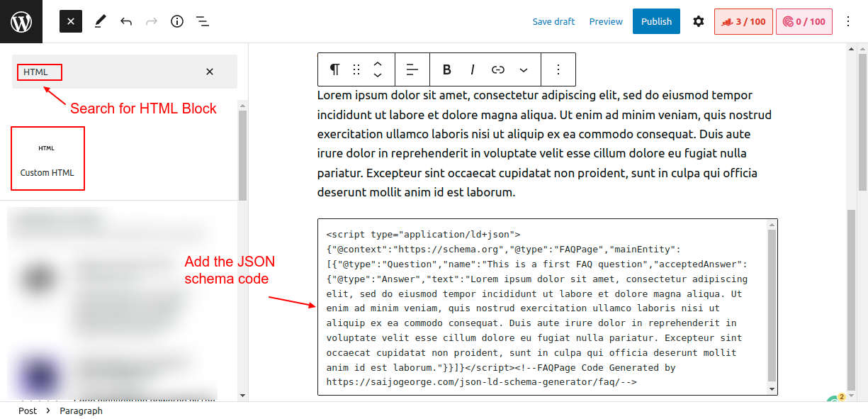The image size is (868, 419).
Task: Expand more formatting options with the chevron
Action: (524, 69)
